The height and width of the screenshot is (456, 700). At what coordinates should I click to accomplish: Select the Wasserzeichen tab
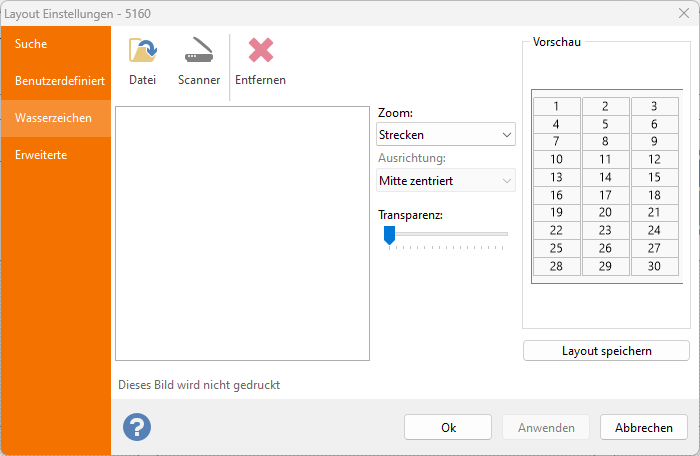point(55,118)
